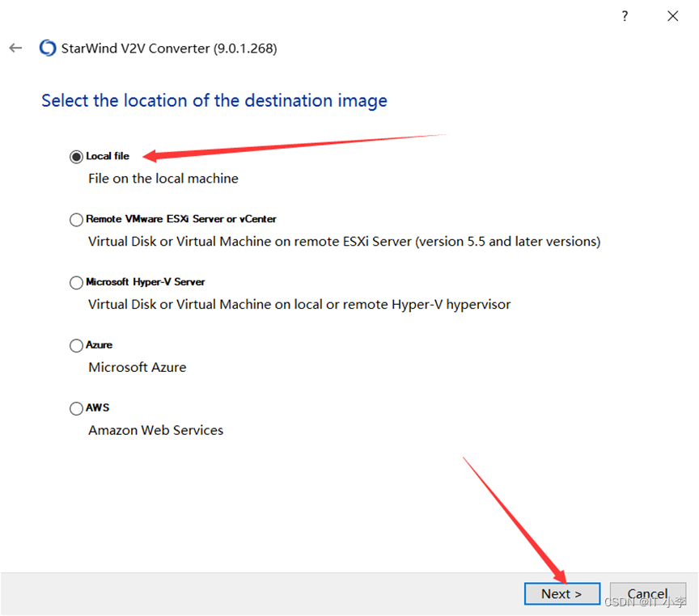
Task: Open help via the question mark
Action: pos(625,16)
